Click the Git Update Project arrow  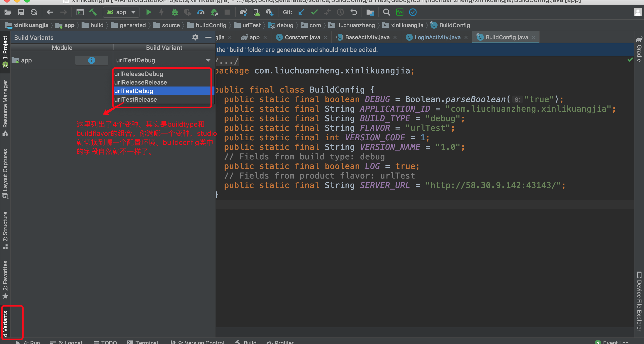tap(301, 12)
